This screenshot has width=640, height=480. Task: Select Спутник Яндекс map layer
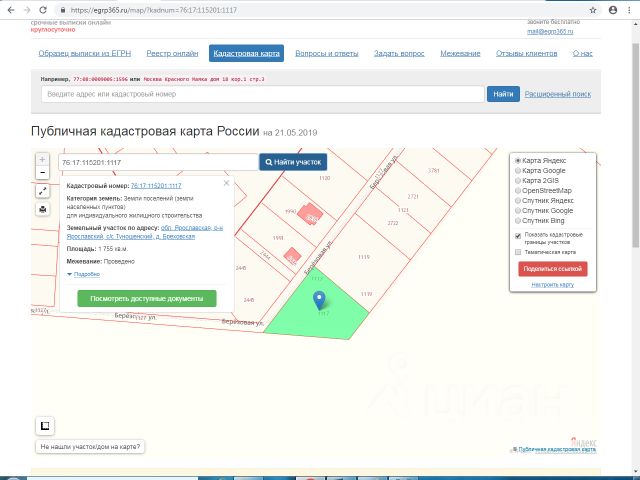pos(517,200)
